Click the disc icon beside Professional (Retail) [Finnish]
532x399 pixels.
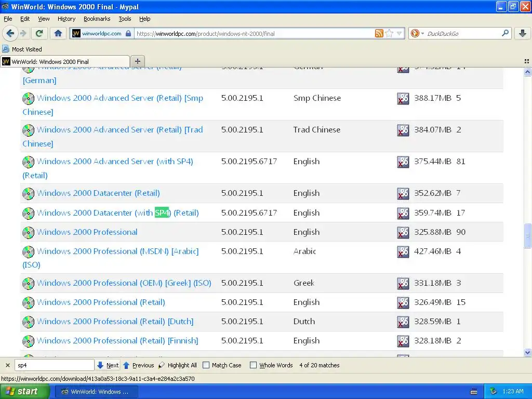pyautogui.click(x=28, y=341)
